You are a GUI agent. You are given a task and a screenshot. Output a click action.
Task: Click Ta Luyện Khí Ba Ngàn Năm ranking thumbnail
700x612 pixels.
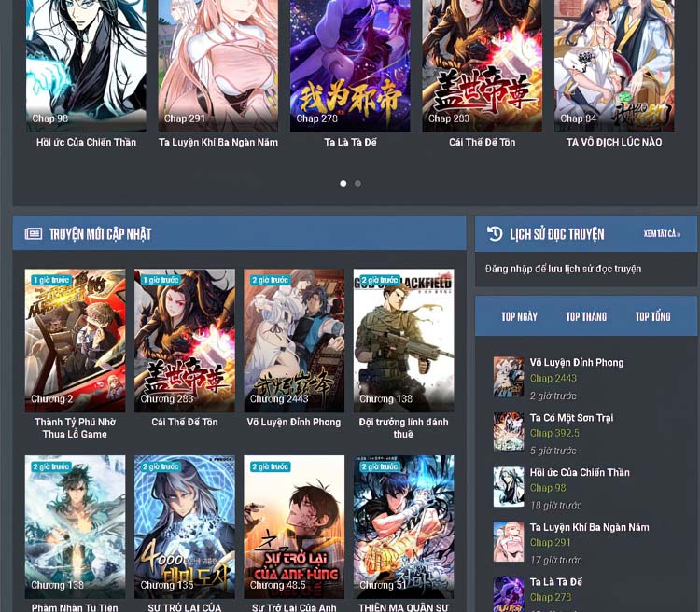[x=509, y=541]
